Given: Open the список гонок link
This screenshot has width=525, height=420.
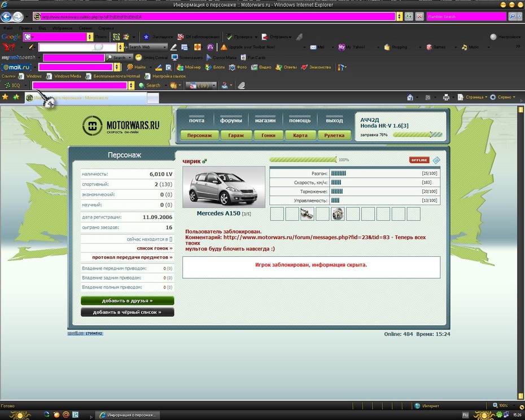Looking at the screenshot, I should click(155, 248).
